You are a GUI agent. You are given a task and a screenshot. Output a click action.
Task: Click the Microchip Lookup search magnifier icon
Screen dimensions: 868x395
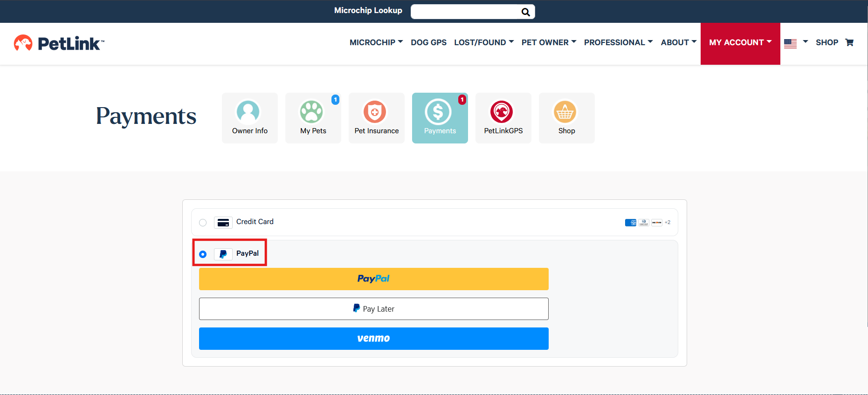[525, 12]
